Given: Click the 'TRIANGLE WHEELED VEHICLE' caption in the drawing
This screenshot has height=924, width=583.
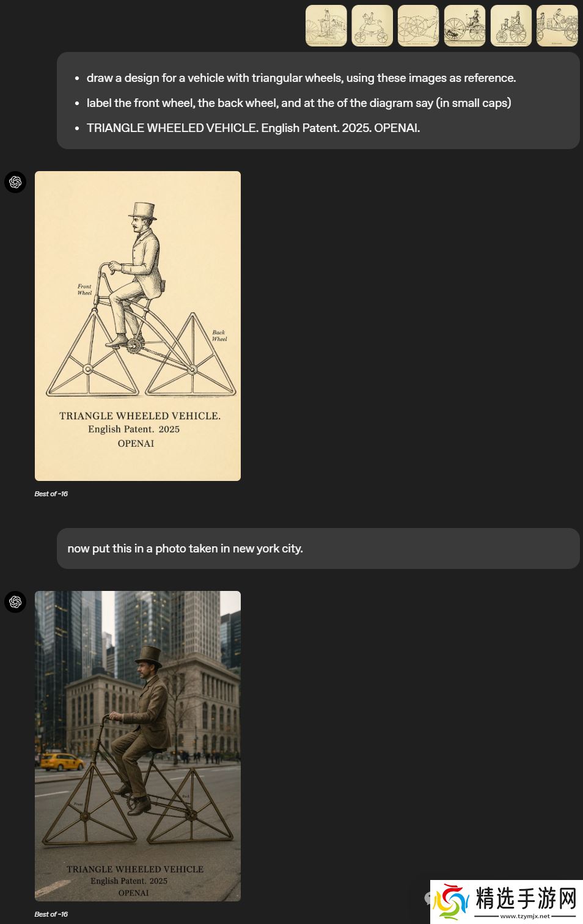Looking at the screenshot, I should tap(140, 416).
